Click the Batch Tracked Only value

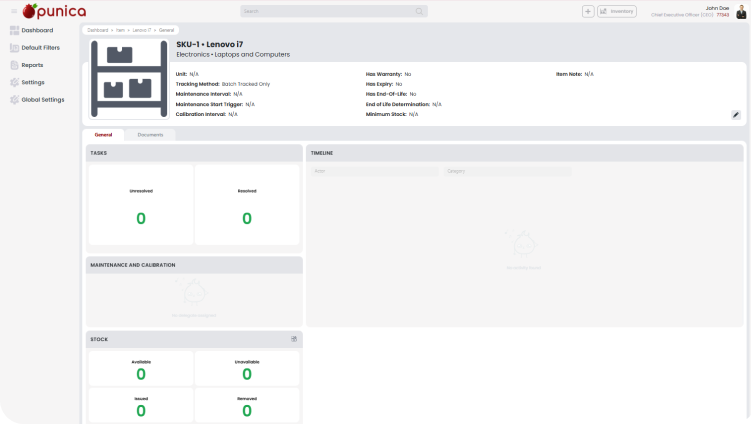coord(246,84)
